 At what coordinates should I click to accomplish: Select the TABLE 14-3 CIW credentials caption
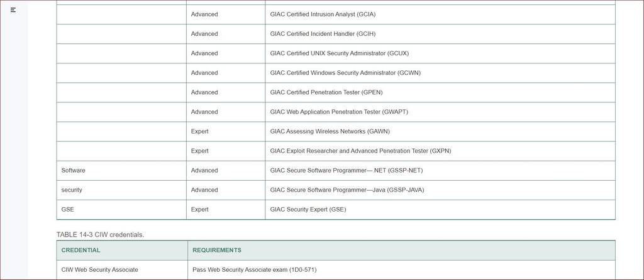[x=100, y=235]
